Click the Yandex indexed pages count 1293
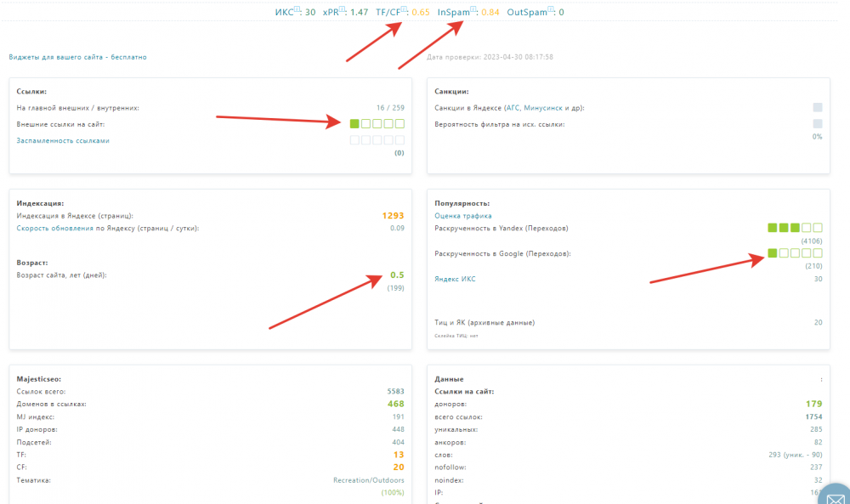Viewport: 850px width, 504px height. [393, 216]
